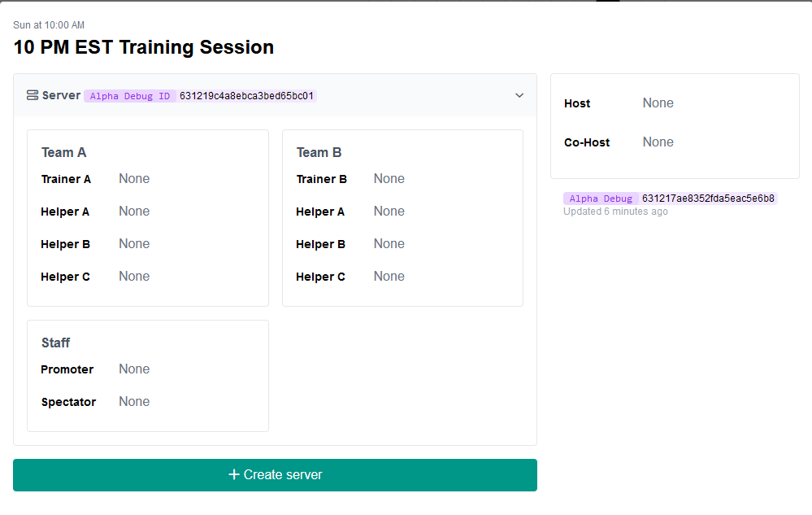The image size is (812, 515).
Task: Click the server rack icon beside Server
Action: click(31, 95)
